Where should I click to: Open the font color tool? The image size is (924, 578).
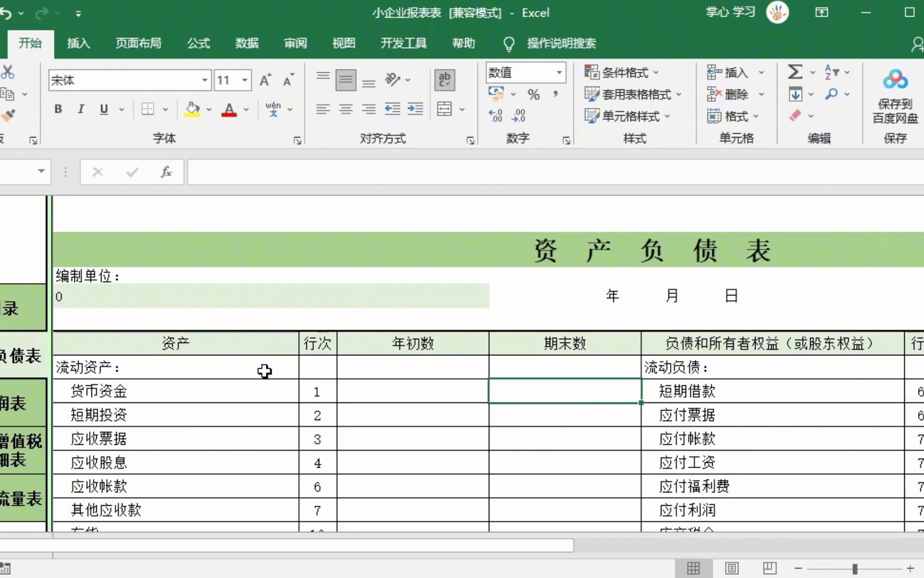tap(230, 109)
